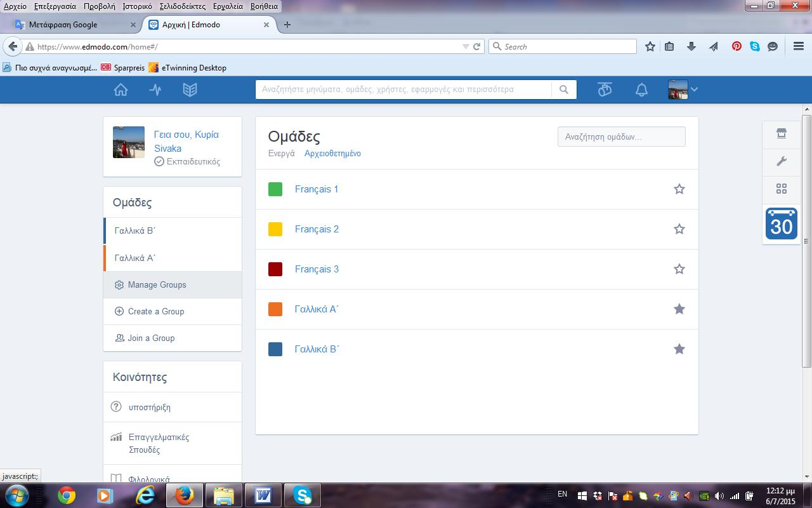Open the wrench tools icon
Screen dimensions: 812x508
[782, 161]
